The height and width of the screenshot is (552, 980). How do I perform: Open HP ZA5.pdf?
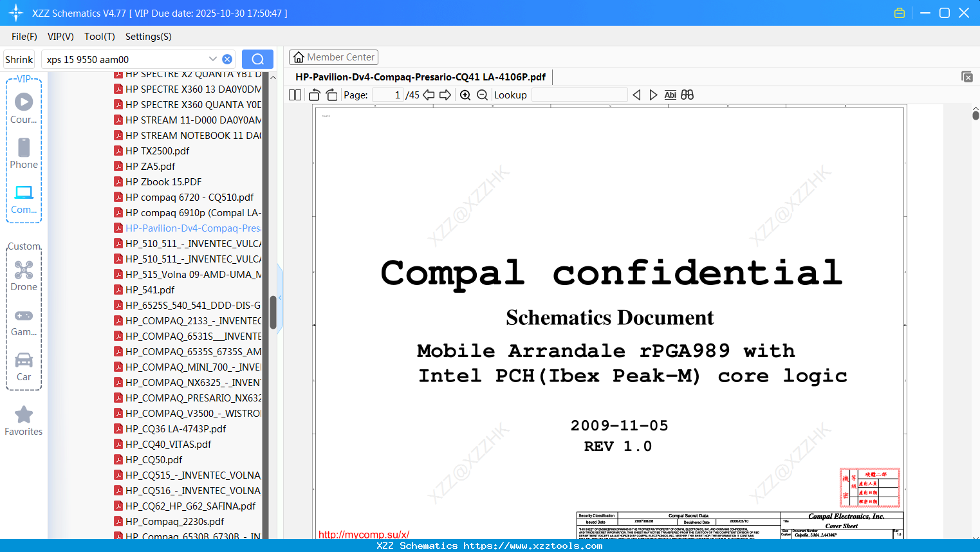coord(145,166)
